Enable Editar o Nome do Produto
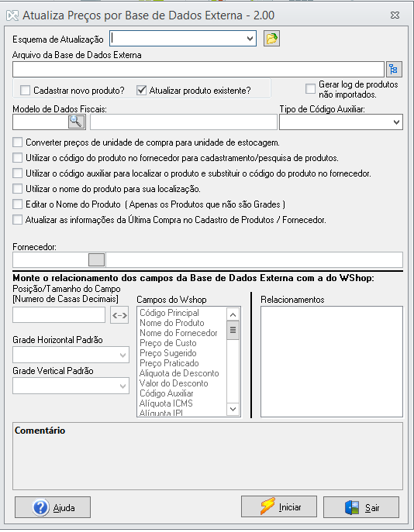The image size is (414, 532). point(17,204)
